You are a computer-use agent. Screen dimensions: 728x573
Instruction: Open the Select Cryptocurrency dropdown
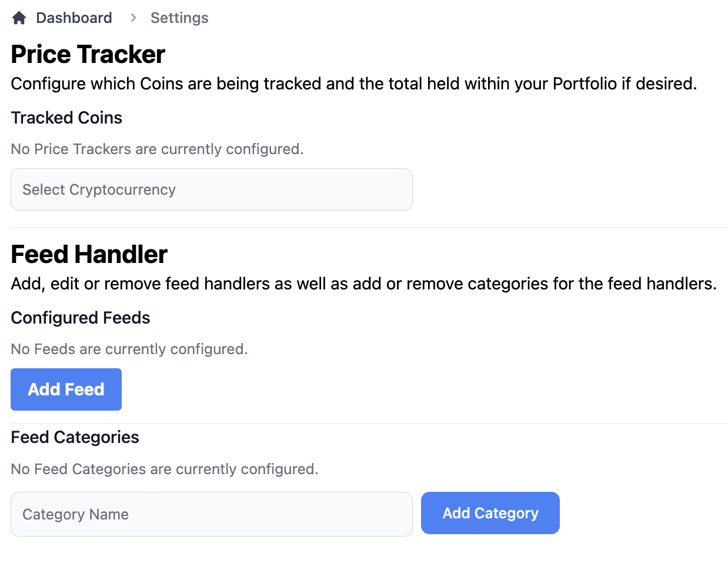coord(212,189)
